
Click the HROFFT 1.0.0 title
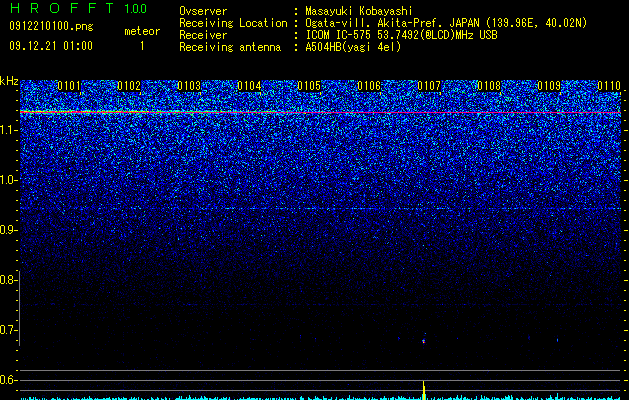pos(79,8)
